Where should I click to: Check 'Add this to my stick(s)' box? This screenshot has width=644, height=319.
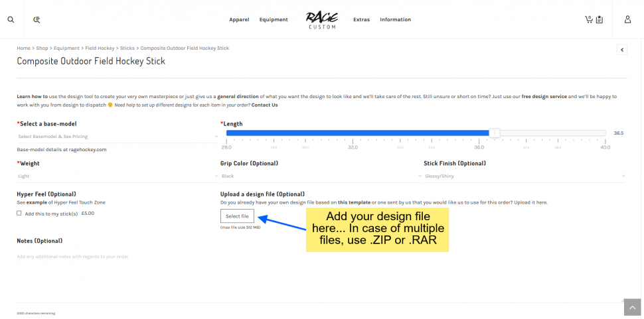(x=19, y=214)
